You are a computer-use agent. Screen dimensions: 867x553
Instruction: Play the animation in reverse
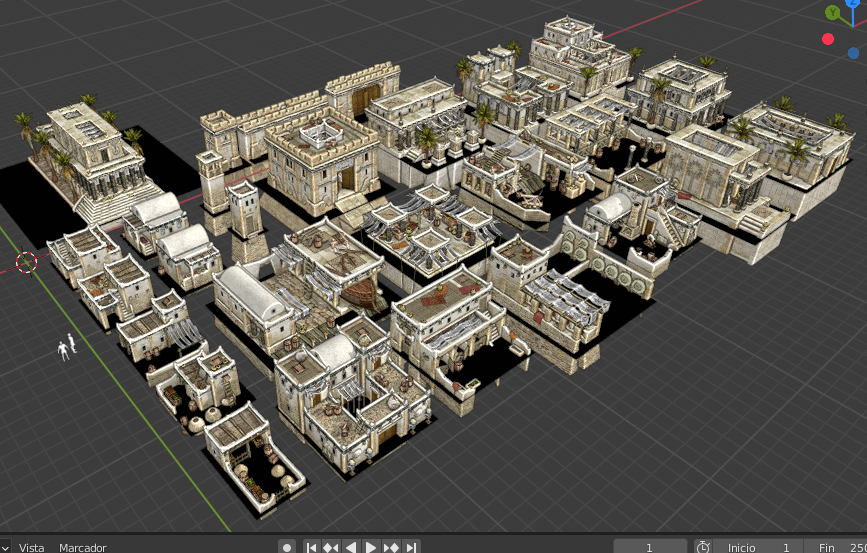point(351,547)
